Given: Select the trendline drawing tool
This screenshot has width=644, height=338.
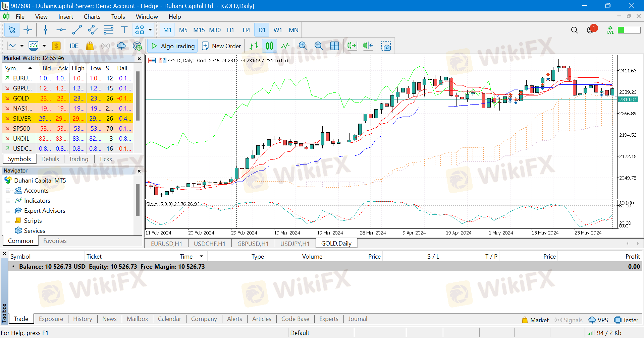Looking at the screenshot, I should (77, 30).
